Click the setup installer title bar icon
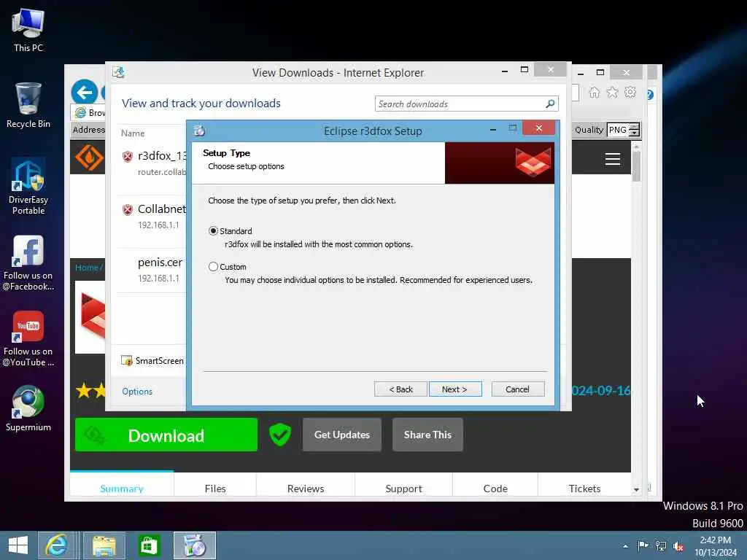Image resolution: width=747 pixels, height=560 pixels. pyautogui.click(x=200, y=131)
